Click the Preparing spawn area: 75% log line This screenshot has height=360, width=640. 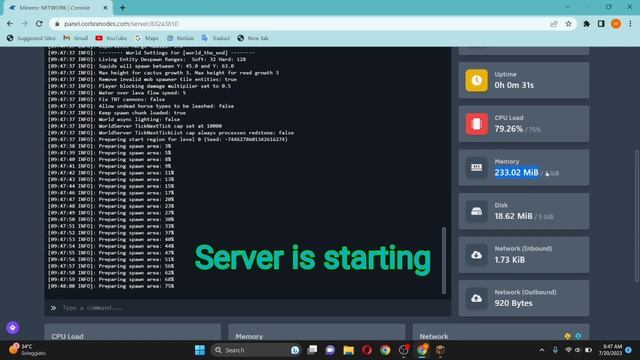click(111, 286)
